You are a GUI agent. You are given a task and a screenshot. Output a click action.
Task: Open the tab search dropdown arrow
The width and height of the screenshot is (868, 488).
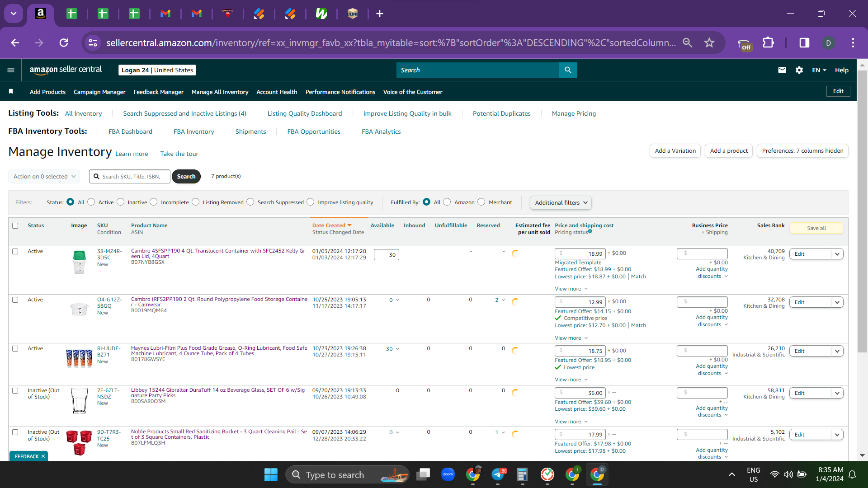(x=14, y=14)
